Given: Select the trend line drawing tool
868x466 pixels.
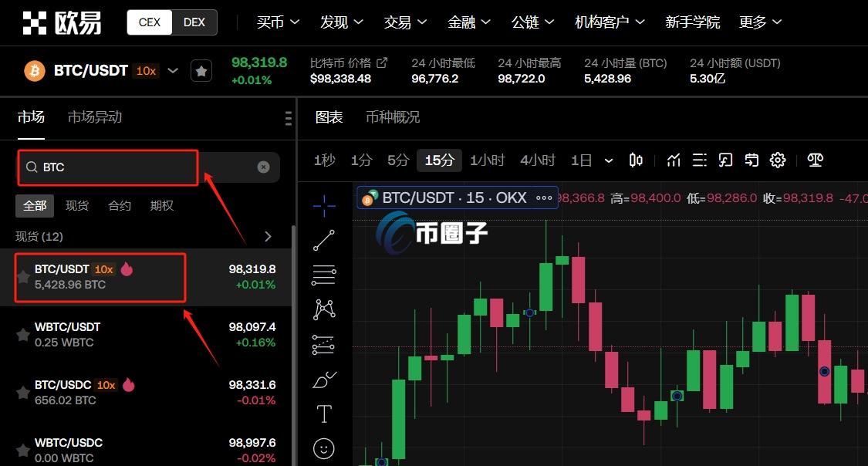Looking at the screenshot, I should 323,241.
